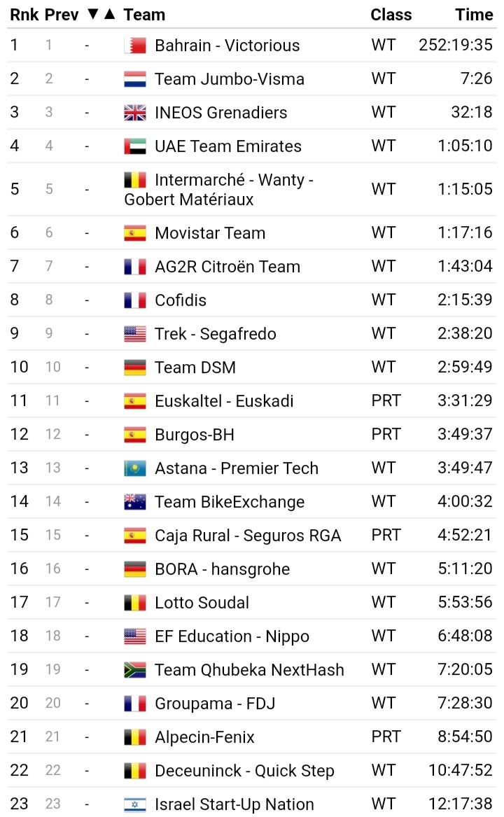504x817 pixels.
Task: Click the Bahrain flag icon
Action: [135, 46]
